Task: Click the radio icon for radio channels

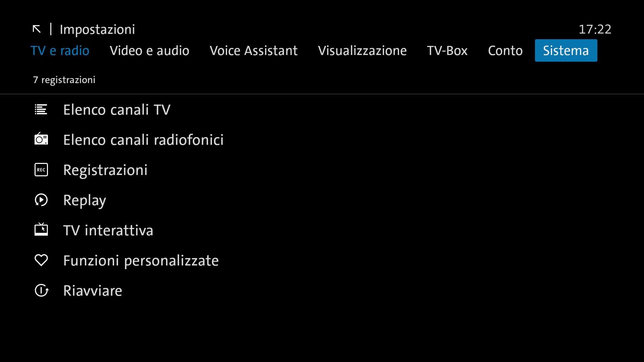Action: pos(41,139)
